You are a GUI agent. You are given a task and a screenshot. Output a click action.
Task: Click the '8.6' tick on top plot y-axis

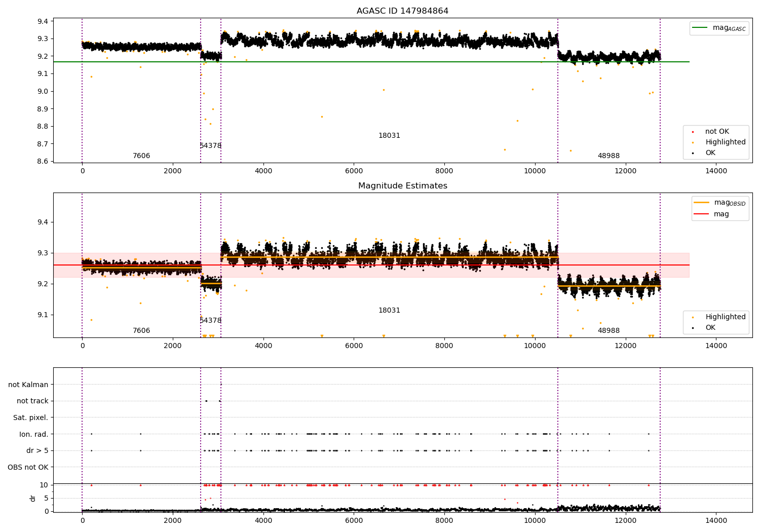43,162
